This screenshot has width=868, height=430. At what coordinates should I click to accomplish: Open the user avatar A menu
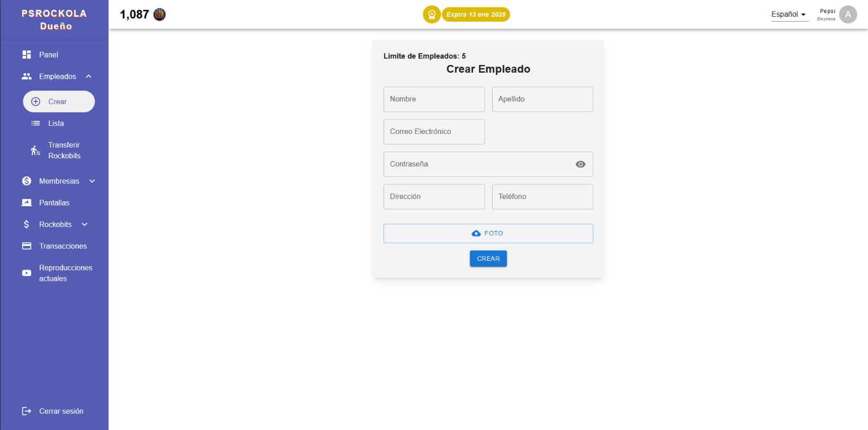[848, 15]
